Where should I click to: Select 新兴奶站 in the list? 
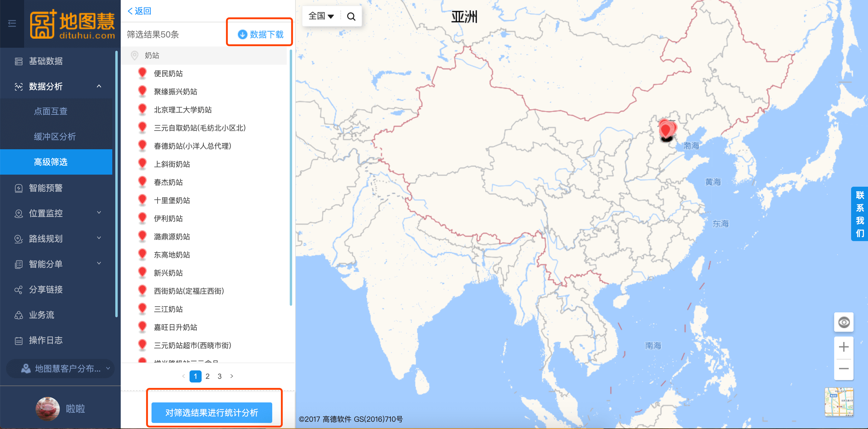(168, 273)
